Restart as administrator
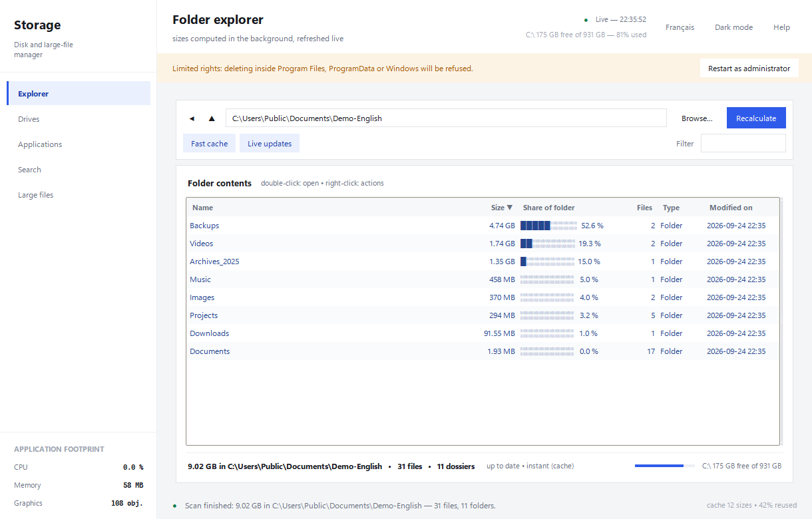812x519 pixels. (749, 69)
